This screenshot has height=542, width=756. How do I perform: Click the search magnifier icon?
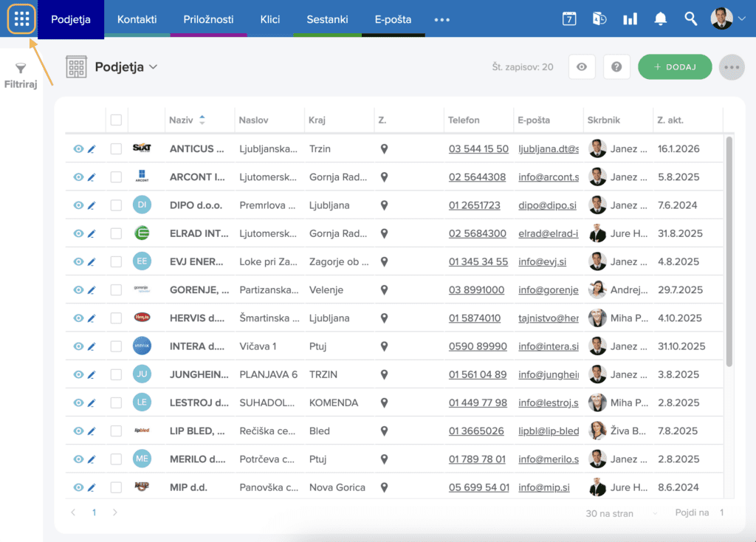pyautogui.click(x=690, y=19)
